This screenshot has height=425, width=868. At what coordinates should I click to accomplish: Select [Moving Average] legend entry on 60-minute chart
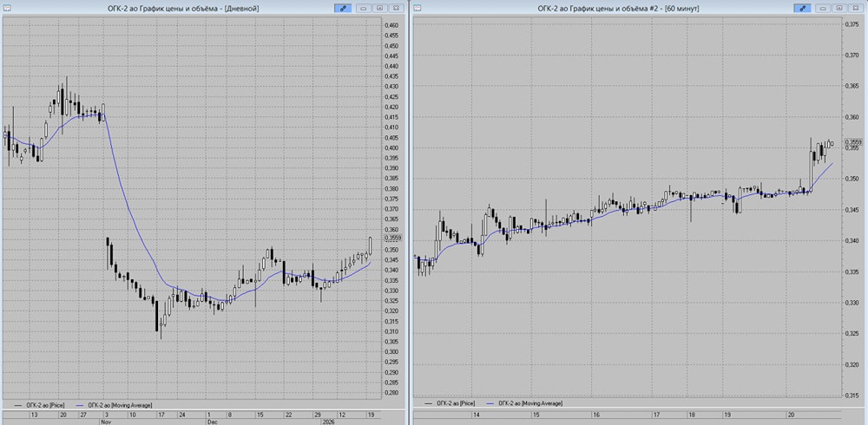click(525, 403)
